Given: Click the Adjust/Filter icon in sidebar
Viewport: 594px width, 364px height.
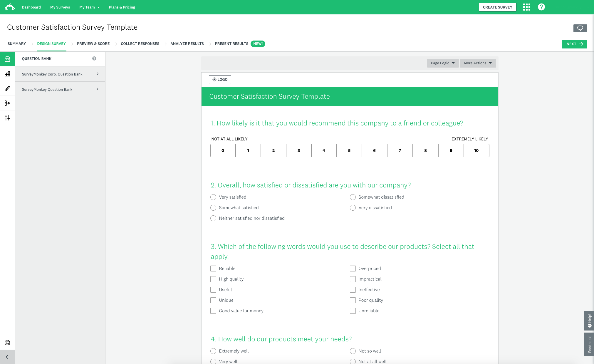Looking at the screenshot, I should pyautogui.click(x=7, y=118).
